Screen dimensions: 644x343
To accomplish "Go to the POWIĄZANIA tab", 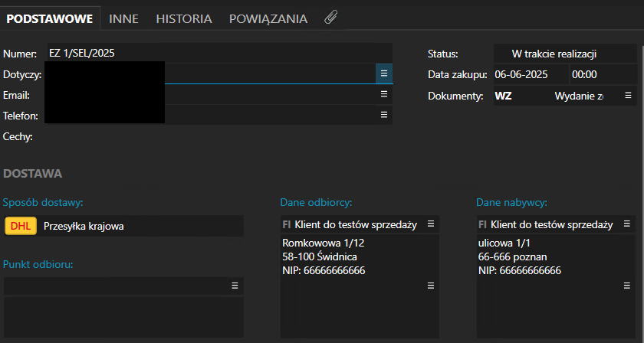I will [268, 18].
